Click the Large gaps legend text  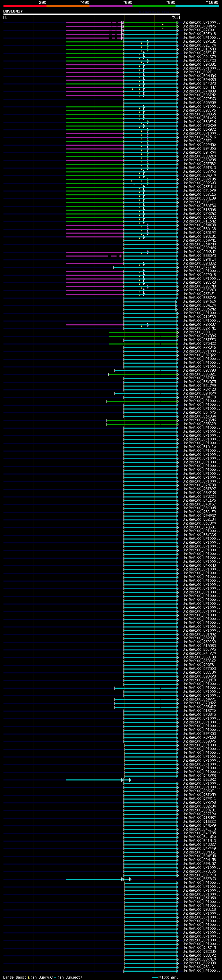43,977
